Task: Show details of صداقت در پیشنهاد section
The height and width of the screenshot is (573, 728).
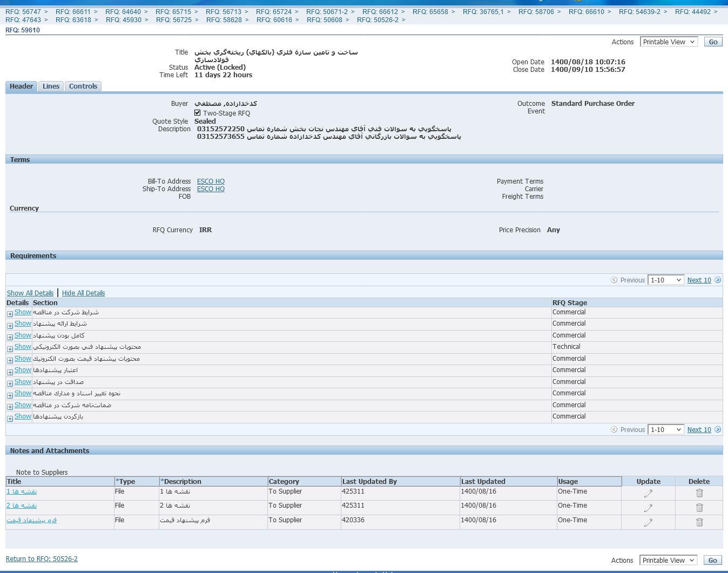Action: [23, 382]
